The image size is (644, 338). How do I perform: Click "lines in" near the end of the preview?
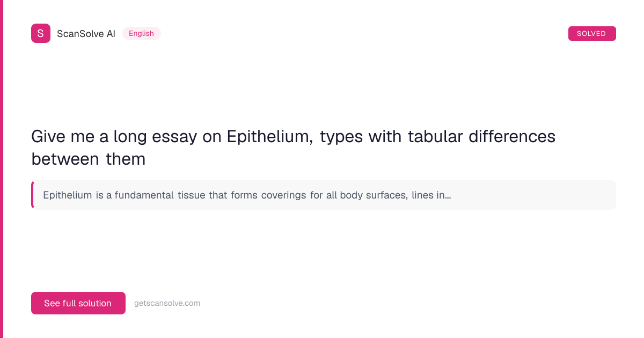pos(428,195)
